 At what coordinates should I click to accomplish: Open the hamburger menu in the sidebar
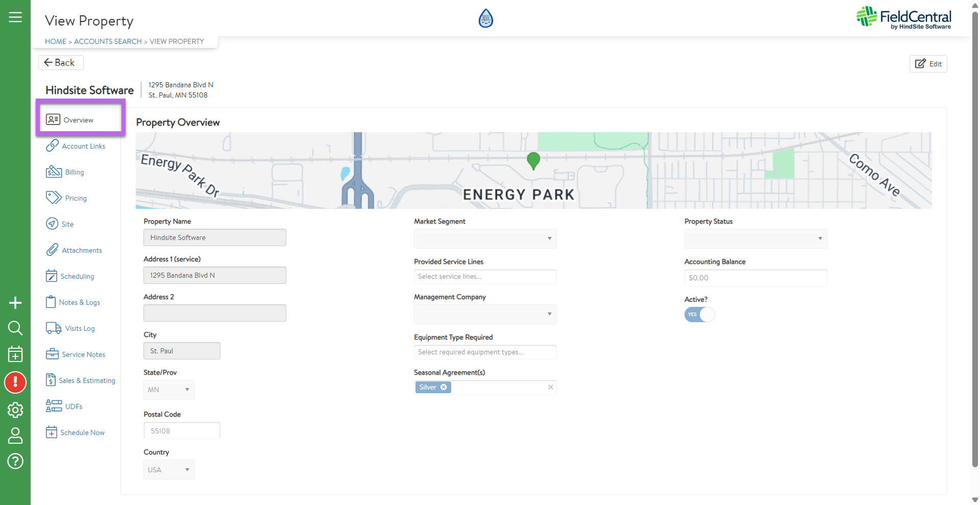[x=15, y=17]
